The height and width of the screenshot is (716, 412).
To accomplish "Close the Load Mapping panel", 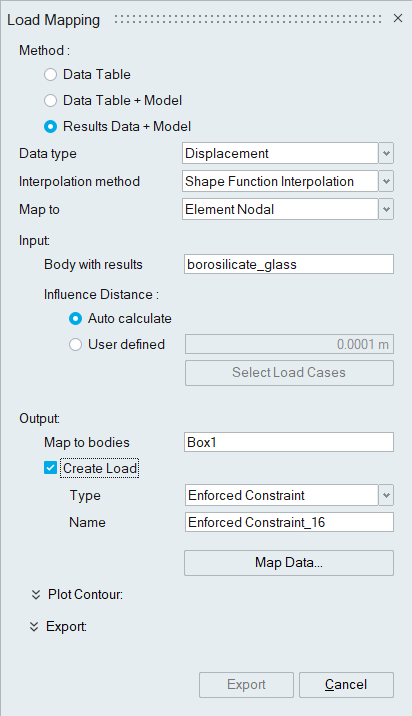I will (398, 18).
